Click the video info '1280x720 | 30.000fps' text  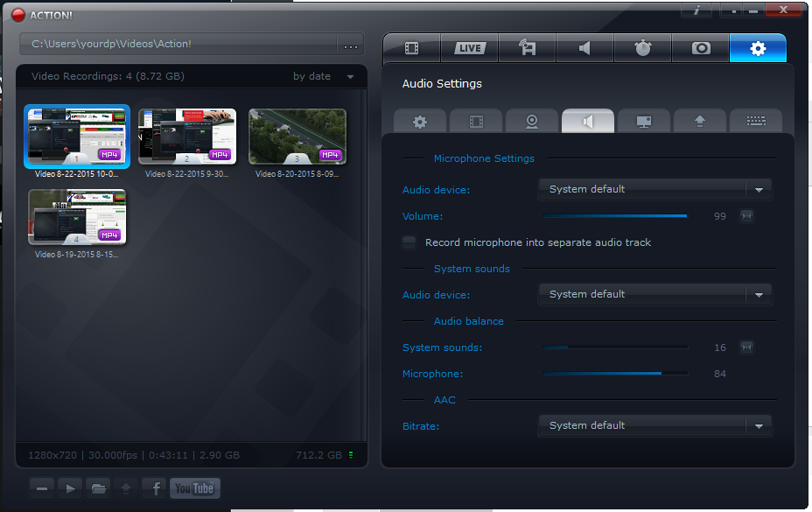[x=83, y=455]
